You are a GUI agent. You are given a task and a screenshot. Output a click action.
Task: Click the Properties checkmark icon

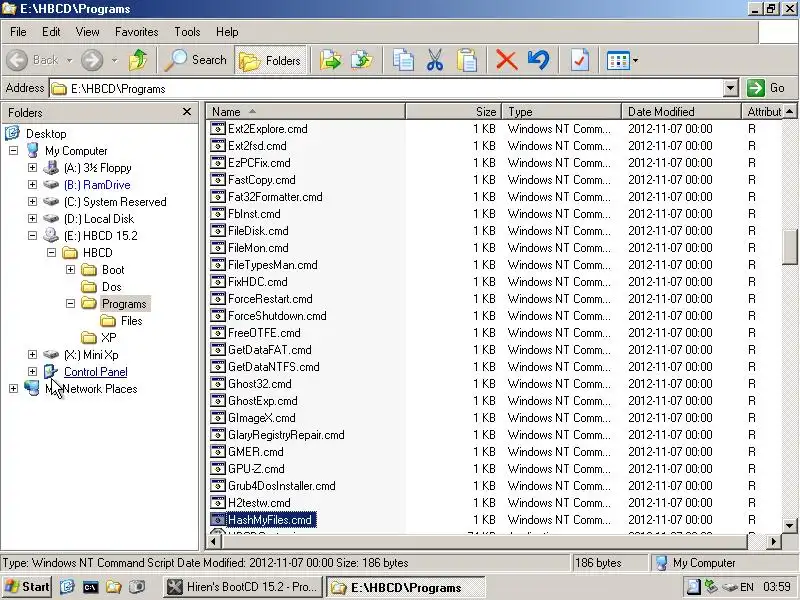tap(580, 60)
